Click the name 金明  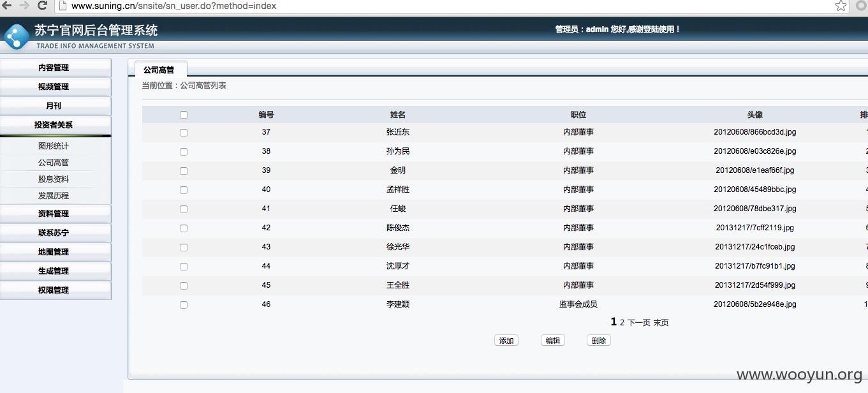[x=398, y=170]
